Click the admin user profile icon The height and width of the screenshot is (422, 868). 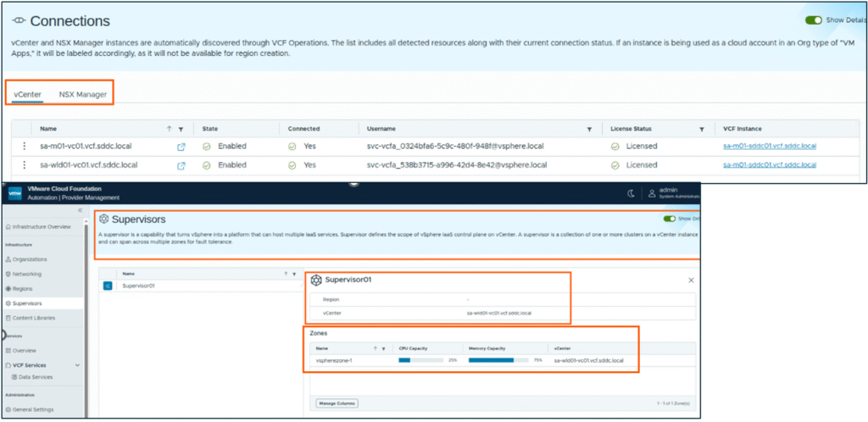[x=652, y=193]
